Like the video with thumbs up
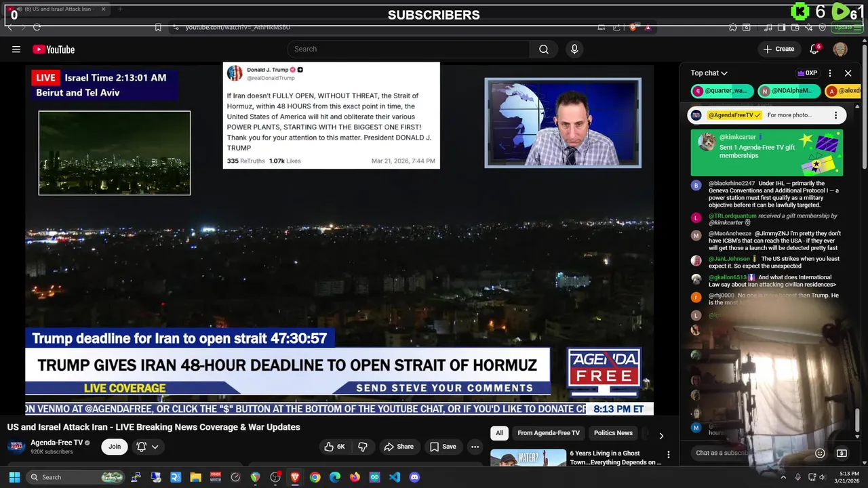 point(335,447)
